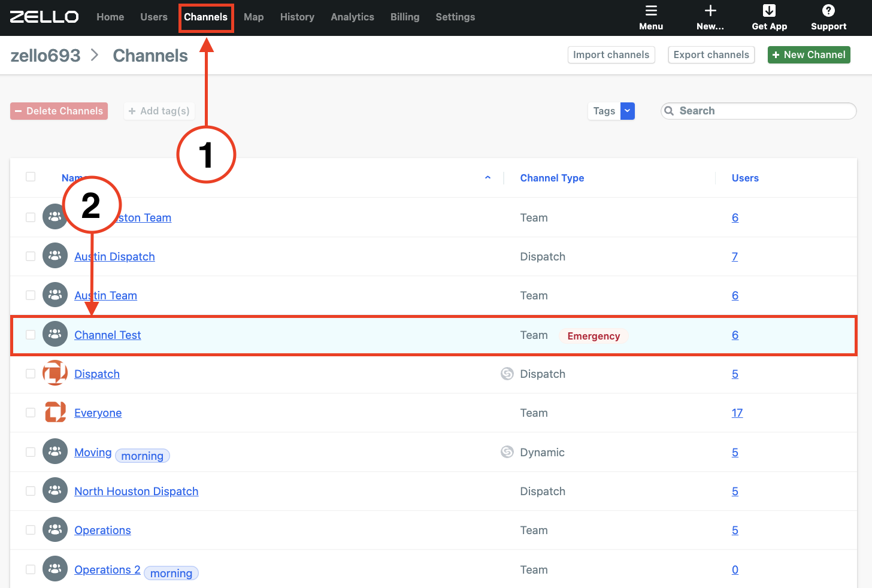Open the North Houston Dispatch link
872x588 pixels.
(136, 491)
